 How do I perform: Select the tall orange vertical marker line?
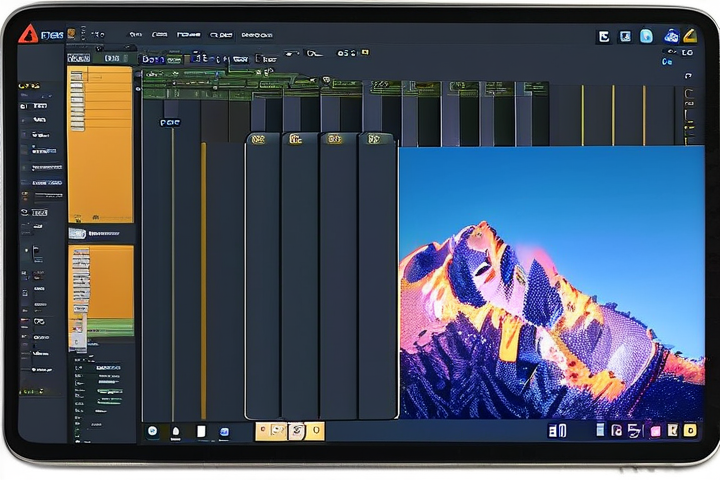[203, 280]
